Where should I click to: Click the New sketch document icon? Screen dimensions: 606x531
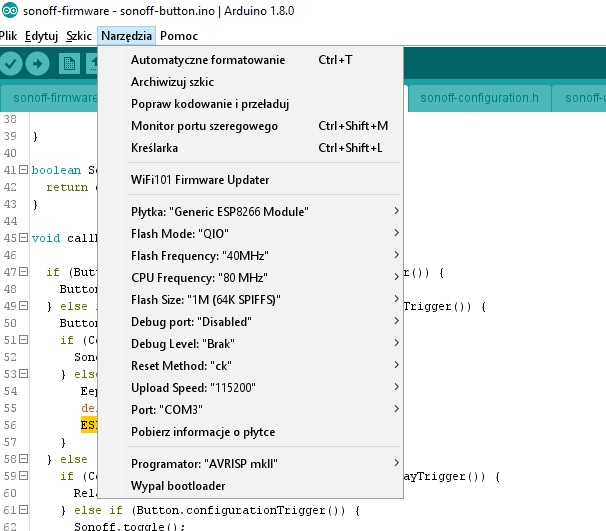(70, 63)
